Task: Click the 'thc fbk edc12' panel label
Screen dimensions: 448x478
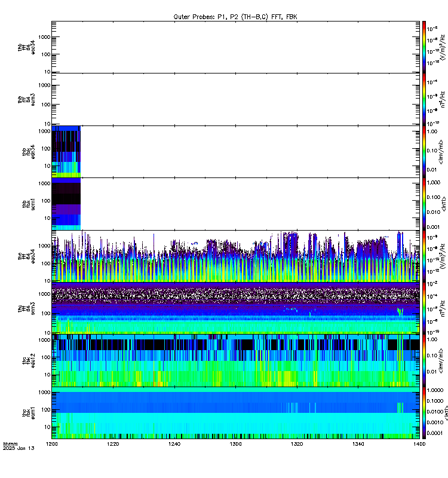Action: pos(29,361)
